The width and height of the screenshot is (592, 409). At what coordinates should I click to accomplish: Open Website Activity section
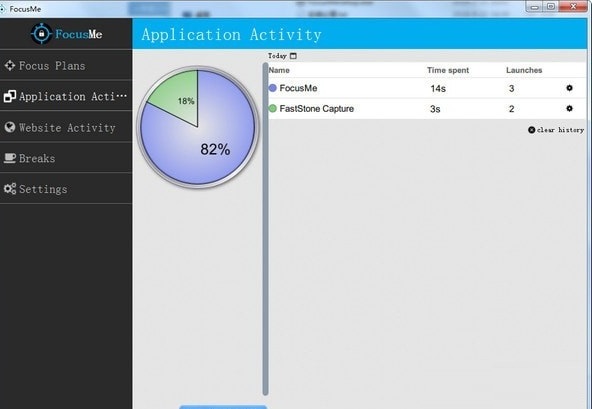66,127
